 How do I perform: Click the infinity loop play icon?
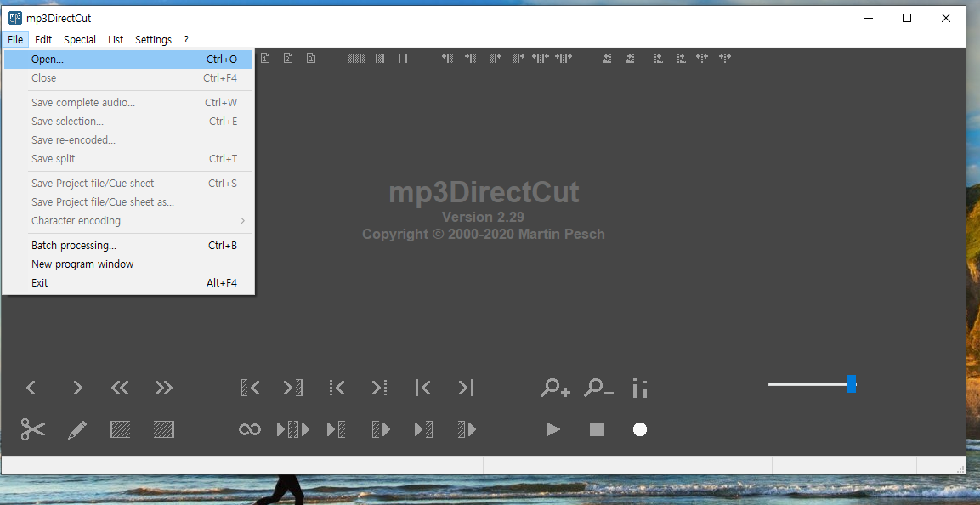249,429
